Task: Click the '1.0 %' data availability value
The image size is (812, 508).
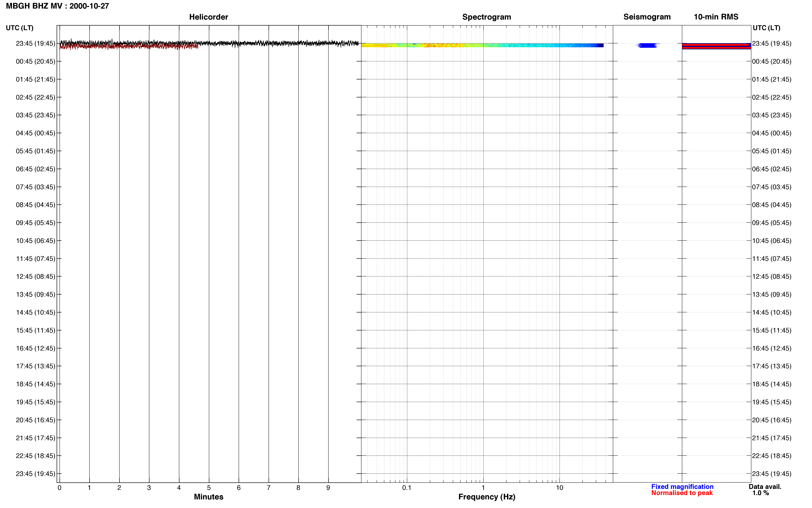Action: point(760,493)
